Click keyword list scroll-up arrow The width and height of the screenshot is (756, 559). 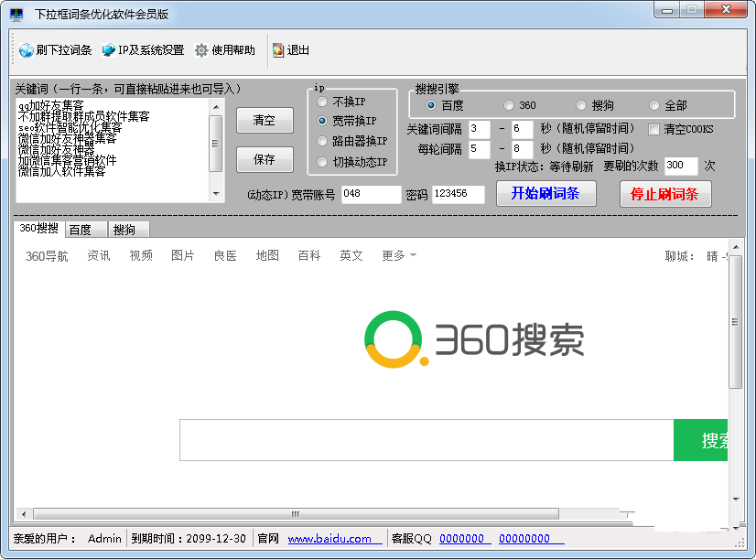216,106
